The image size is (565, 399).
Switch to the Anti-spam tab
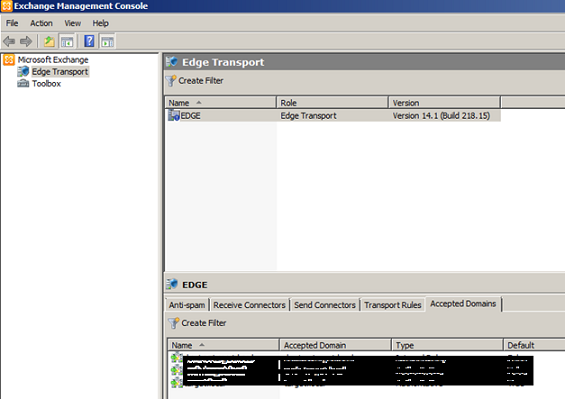point(187,305)
